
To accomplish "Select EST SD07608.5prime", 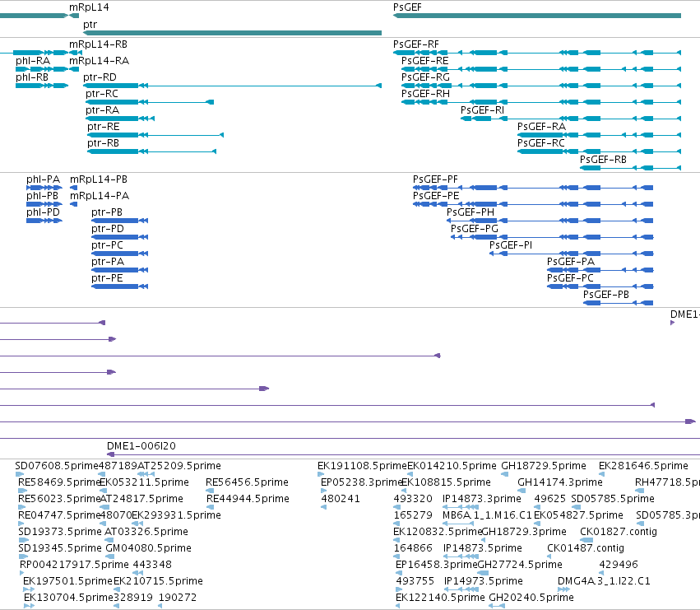I will pyautogui.click(x=56, y=466).
